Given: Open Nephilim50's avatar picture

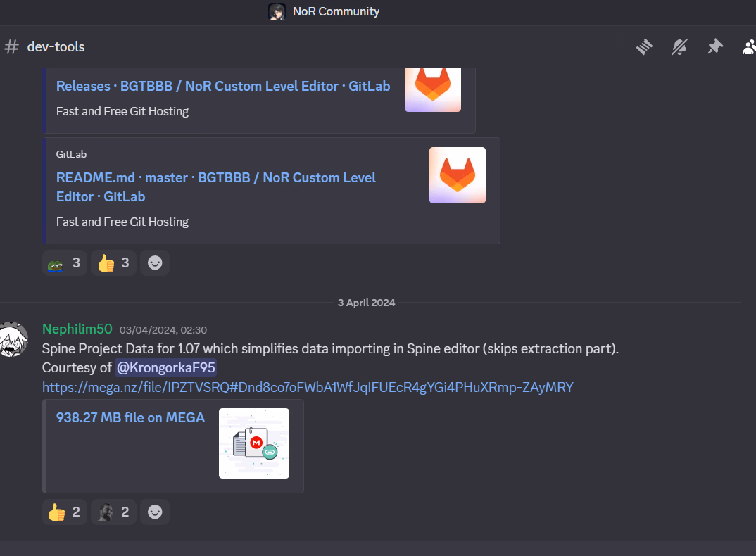Looking at the screenshot, I should pyautogui.click(x=13, y=339).
